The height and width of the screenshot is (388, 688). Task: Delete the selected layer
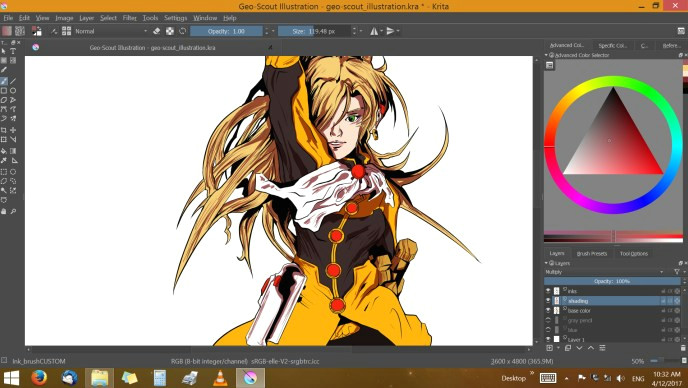[683, 348]
